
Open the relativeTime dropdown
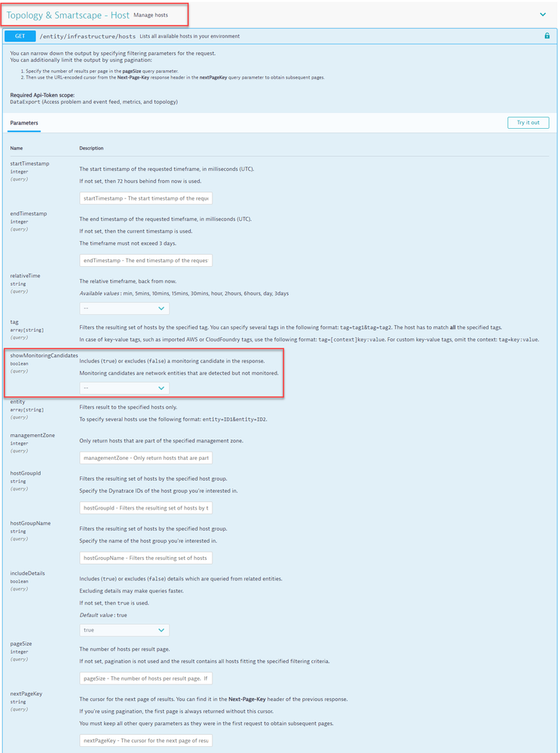coord(124,308)
